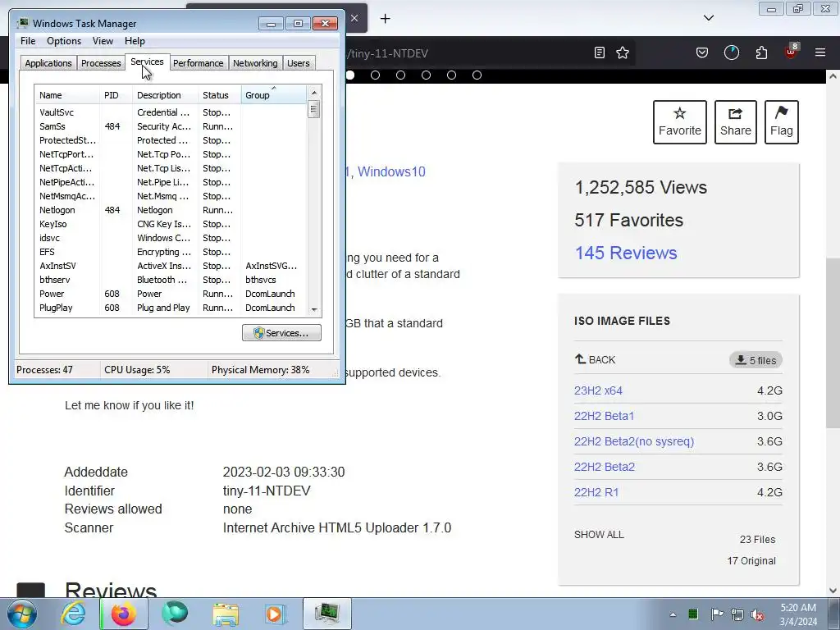This screenshot has width=840, height=630.
Task: Switch to Firefox in the taskbar
Action: click(124, 614)
